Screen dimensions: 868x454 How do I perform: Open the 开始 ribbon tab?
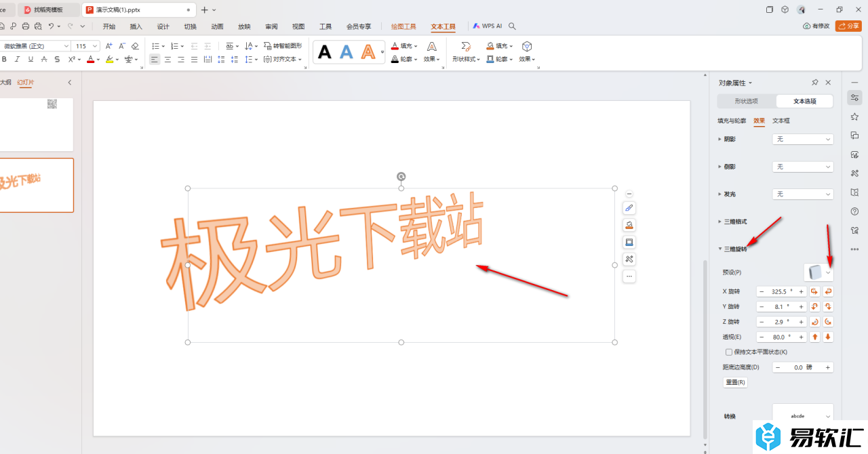108,26
